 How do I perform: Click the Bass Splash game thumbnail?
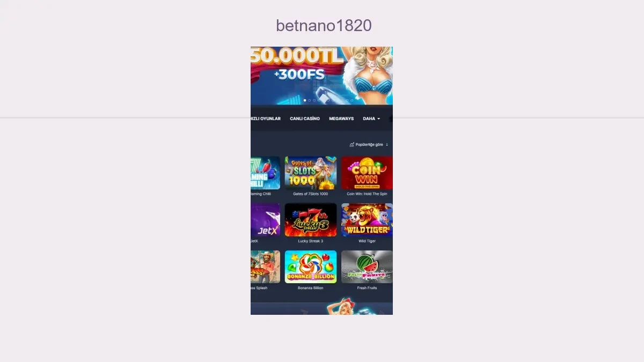(x=265, y=267)
